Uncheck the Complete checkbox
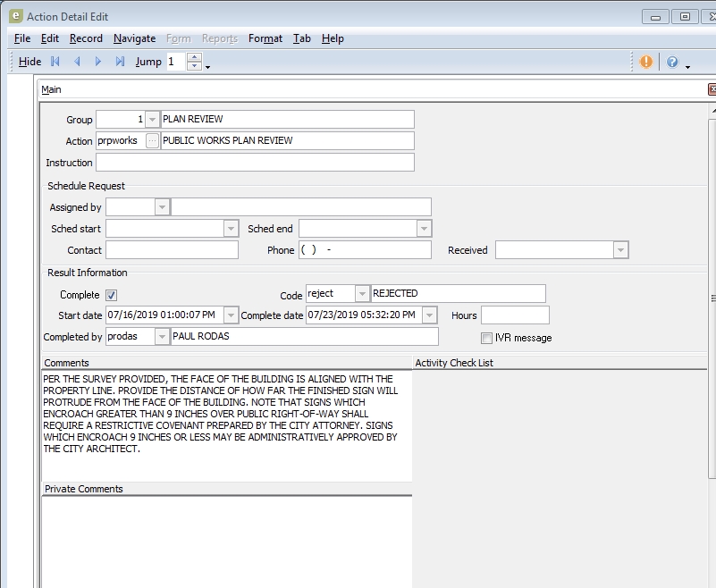Viewport: 716px width, 588px height. click(112, 295)
